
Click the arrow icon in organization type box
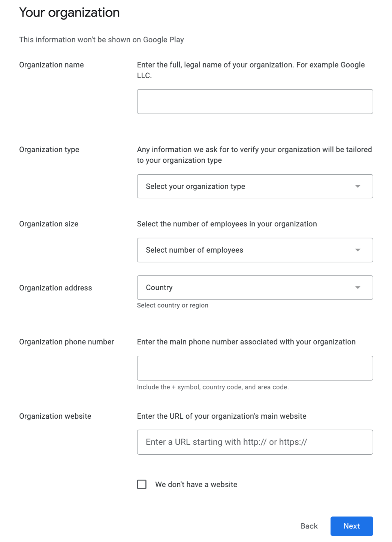[x=358, y=186]
